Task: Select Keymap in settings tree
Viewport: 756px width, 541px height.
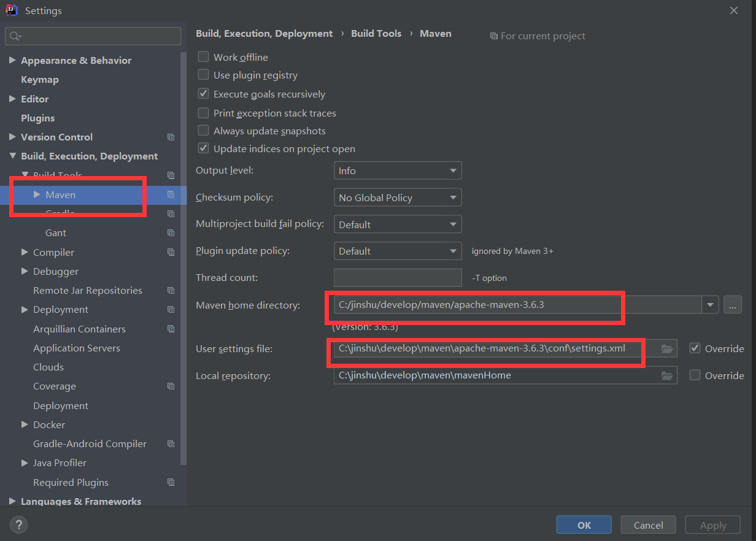Action: [x=40, y=80]
